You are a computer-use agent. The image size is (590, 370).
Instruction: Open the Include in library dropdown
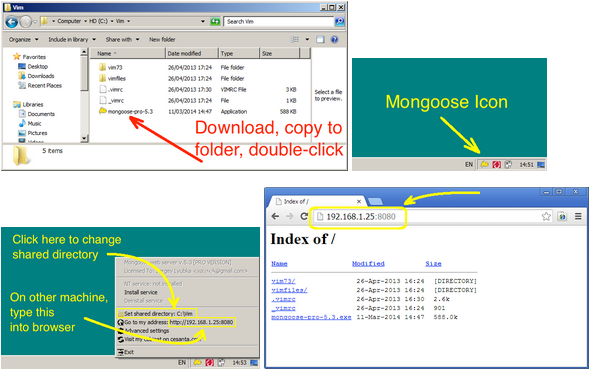[72, 40]
